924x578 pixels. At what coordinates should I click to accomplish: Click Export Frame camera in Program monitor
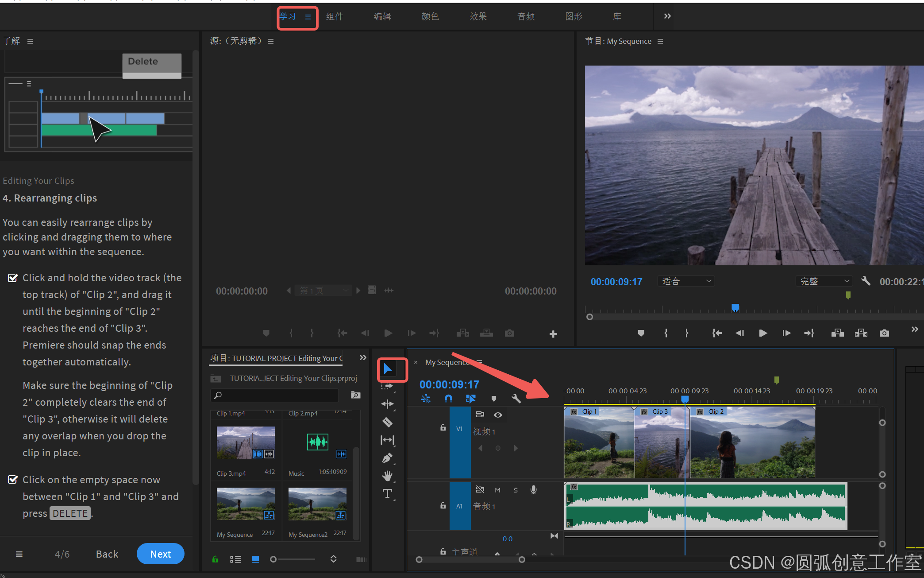(x=884, y=333)
